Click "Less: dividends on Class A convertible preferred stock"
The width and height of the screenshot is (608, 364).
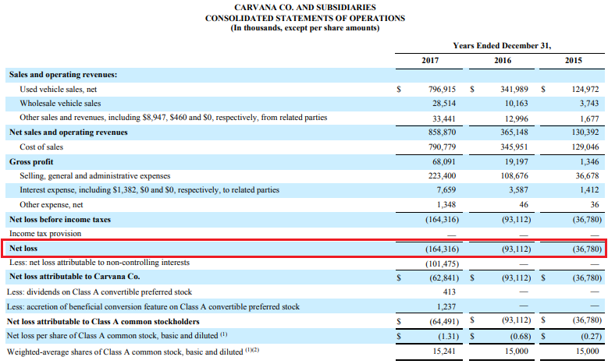pyautogui.click(x=99, y=292)
